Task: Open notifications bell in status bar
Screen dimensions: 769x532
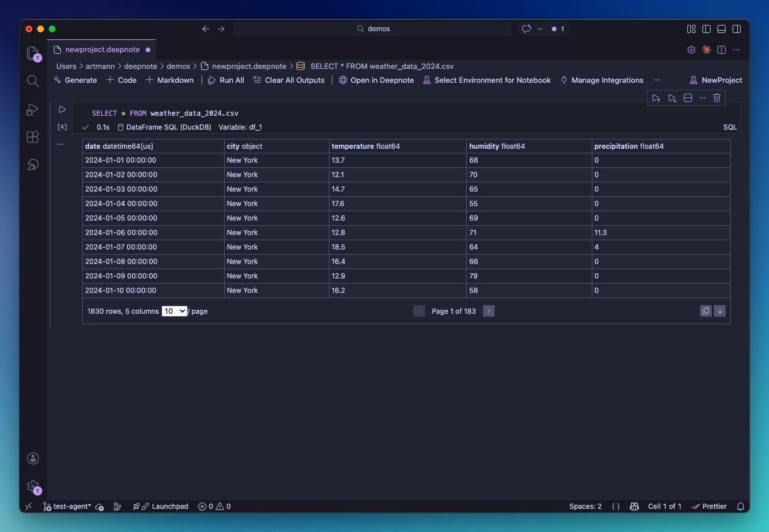Action: (x=741, y=507)
